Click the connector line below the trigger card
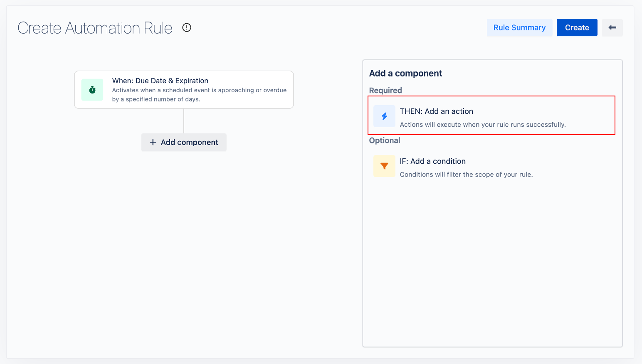 (184, 121)
